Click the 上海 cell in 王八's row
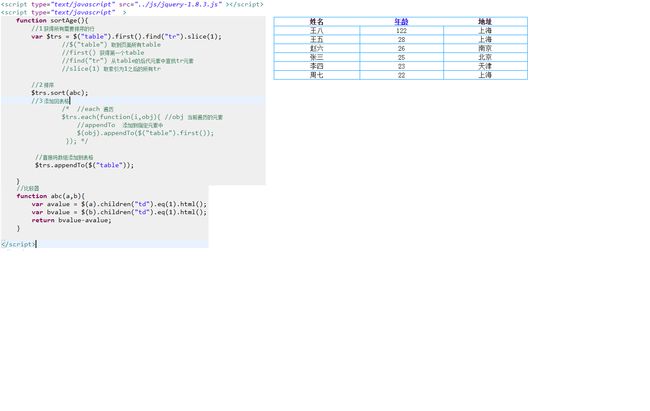 point(485,31)
